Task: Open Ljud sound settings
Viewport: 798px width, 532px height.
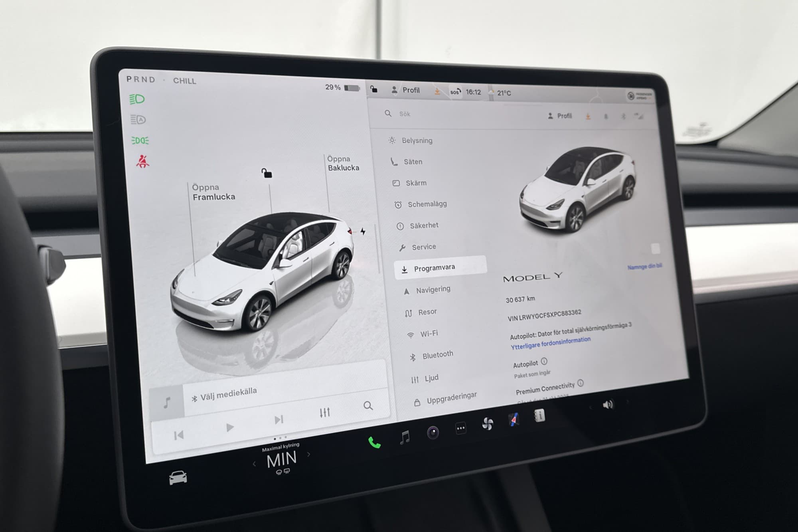Action: coord(425,378)
